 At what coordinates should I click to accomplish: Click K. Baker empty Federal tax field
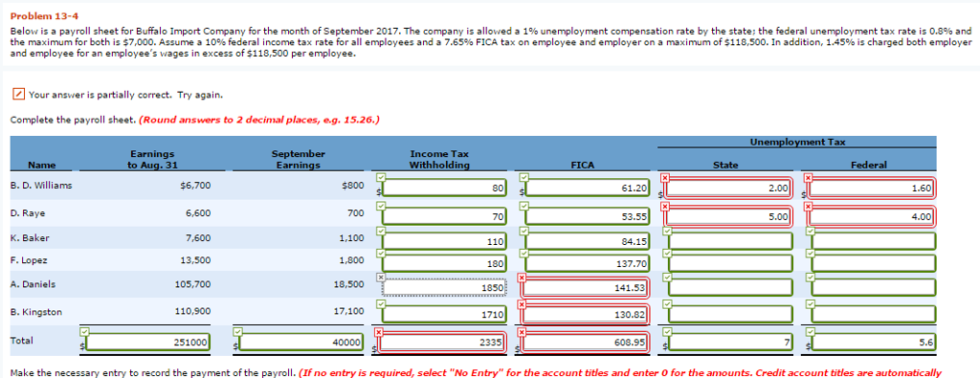pyautogui.click(x=873, y=240)
